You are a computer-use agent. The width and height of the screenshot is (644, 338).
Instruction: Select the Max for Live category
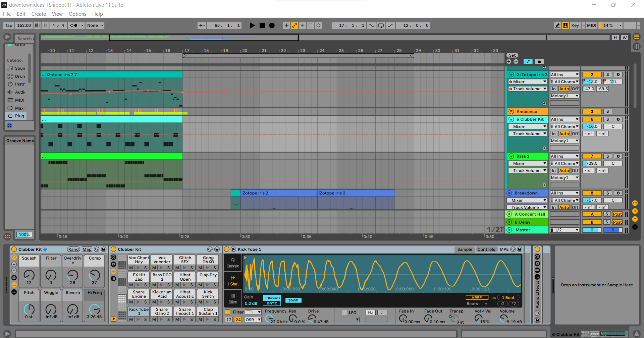pos(16,108)
